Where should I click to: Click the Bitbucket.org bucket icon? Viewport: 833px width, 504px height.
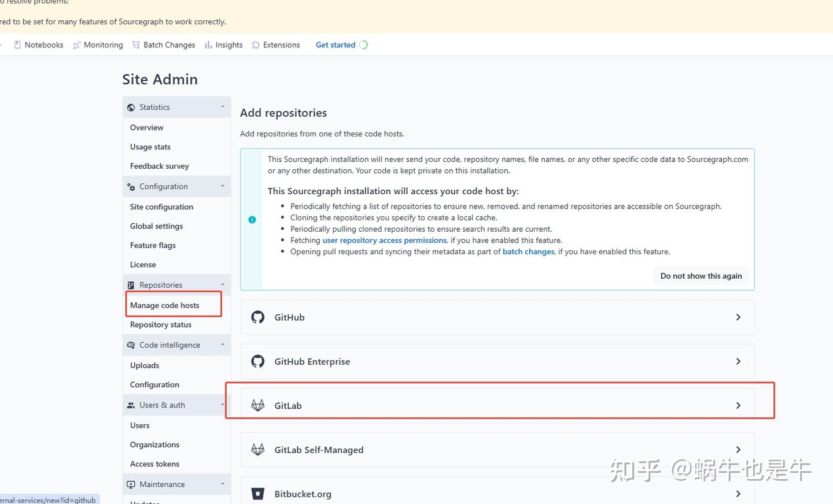click(x=258, y=494)
